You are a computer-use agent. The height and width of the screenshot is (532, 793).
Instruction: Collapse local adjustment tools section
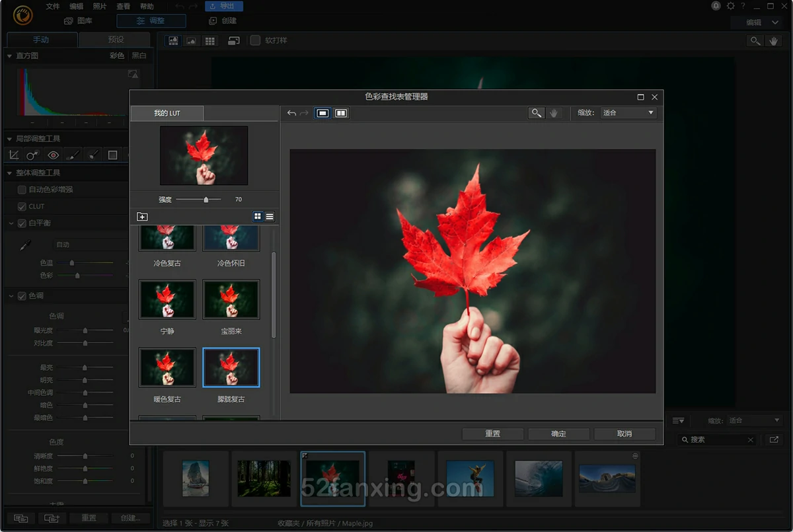[x=9, y=139]
